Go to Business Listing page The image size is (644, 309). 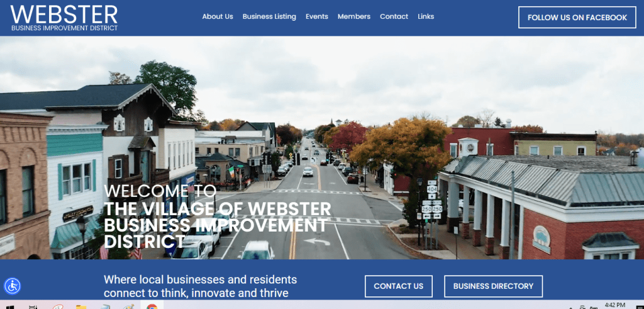coord(269,16)
